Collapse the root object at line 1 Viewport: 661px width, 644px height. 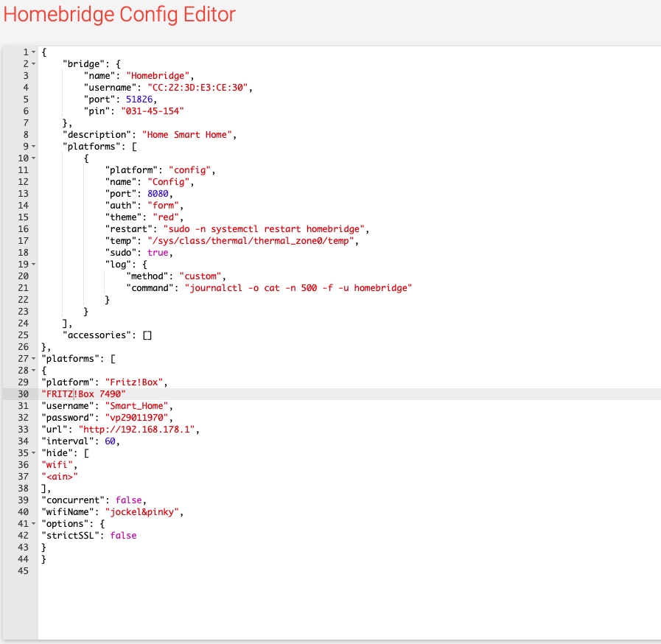34,52
